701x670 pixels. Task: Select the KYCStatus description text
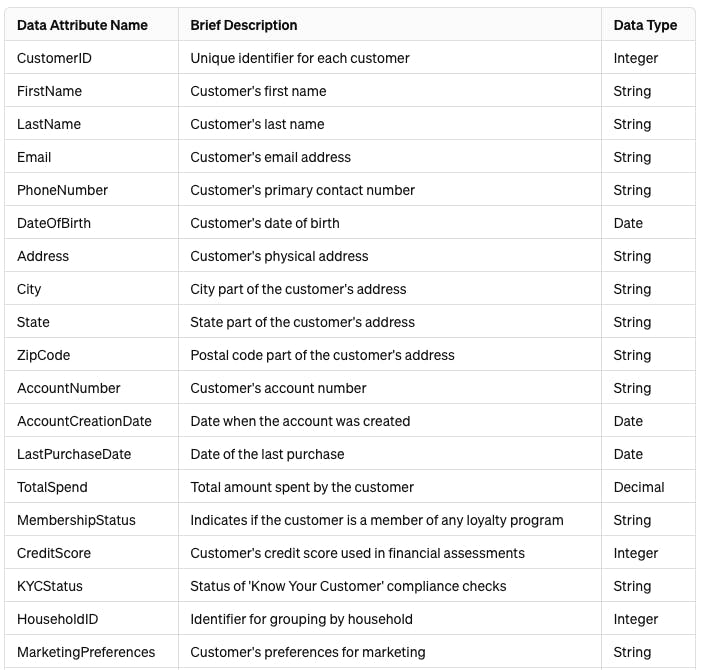point(348,586)
